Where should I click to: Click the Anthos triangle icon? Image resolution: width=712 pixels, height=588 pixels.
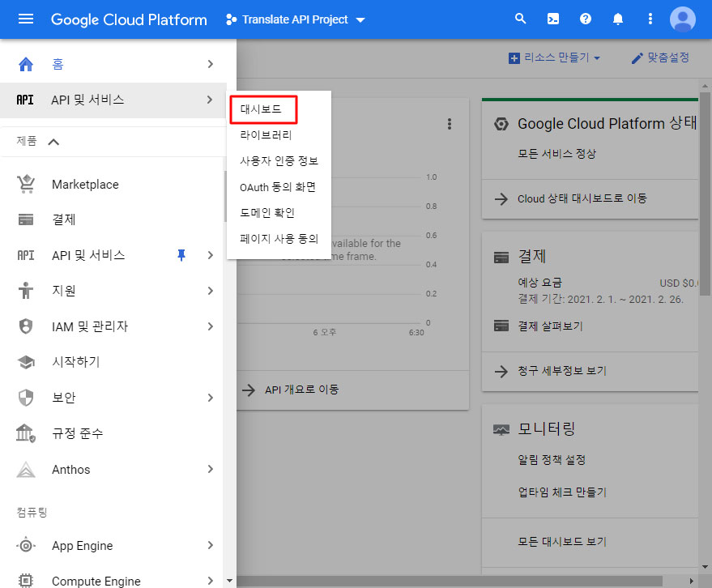click(26, 470)
